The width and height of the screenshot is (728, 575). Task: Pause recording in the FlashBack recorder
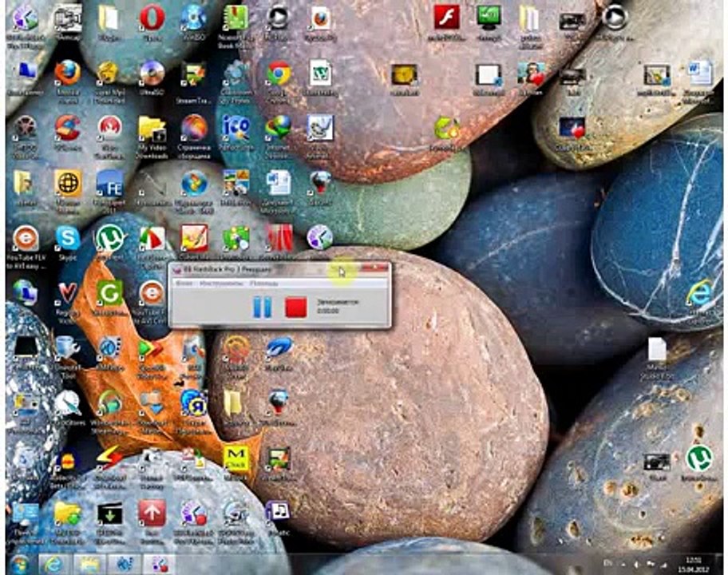pos(263,307)
